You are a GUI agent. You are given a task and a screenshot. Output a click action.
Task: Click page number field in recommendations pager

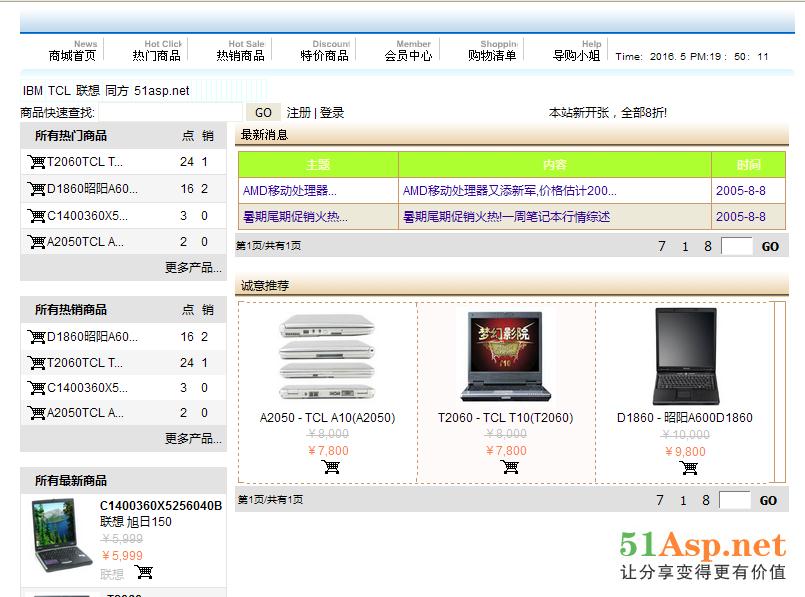(735, 500)
